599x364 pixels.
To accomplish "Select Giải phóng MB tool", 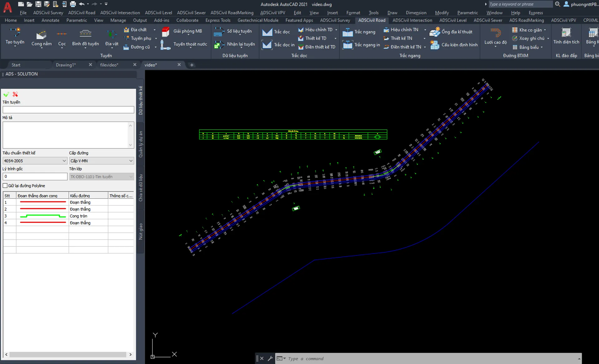I will (x=182, y=31).
